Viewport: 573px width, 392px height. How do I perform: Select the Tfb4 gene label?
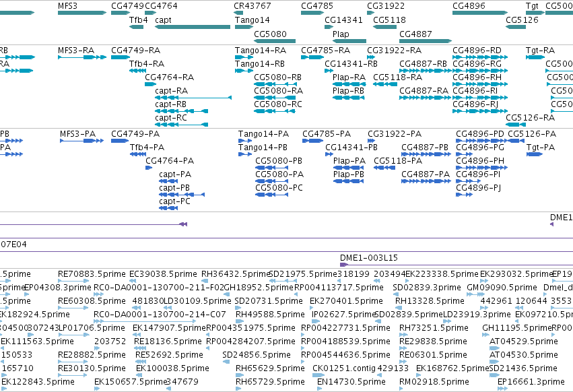(139, 20)
